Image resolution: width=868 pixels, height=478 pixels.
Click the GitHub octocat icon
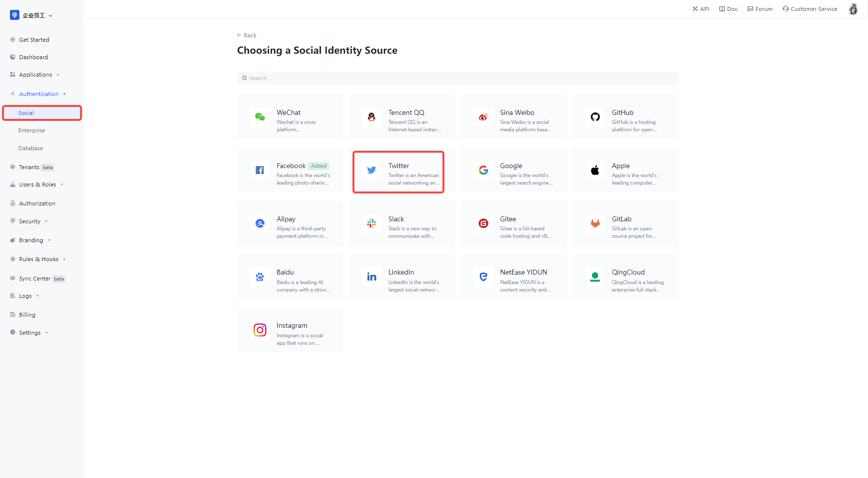click(595, 117)
